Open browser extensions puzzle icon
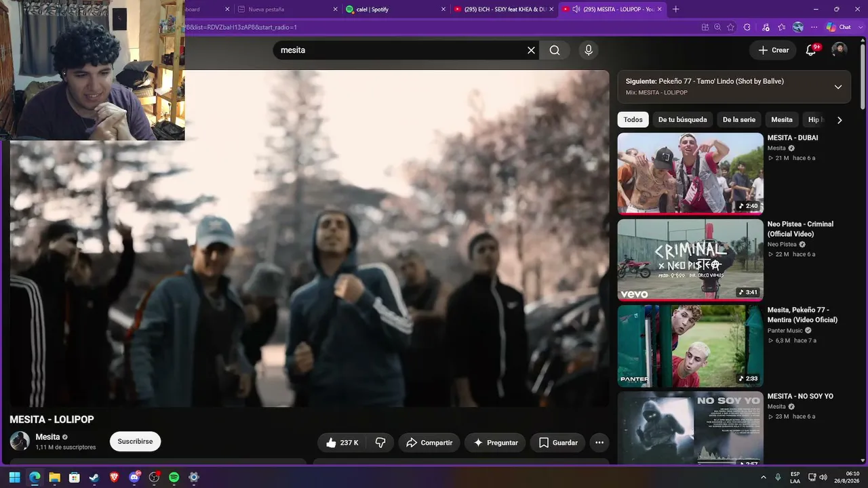Screen dimensions: 868x488 (747, 27)
